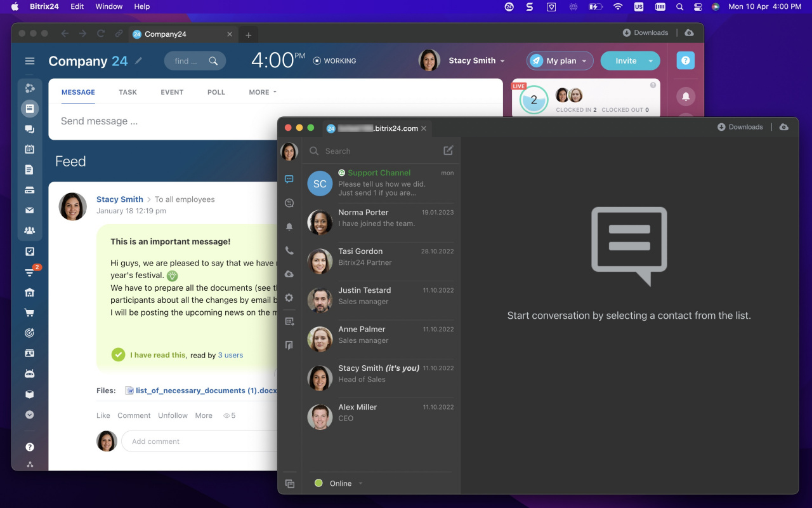The image size is (812, 508).
Task: Open the Stacy Smith profile dropdown
Action: [x=476, y=61]
